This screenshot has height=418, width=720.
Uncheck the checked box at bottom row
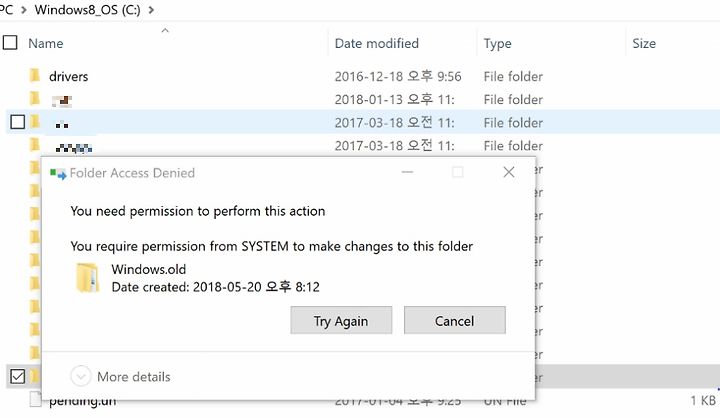17,377
